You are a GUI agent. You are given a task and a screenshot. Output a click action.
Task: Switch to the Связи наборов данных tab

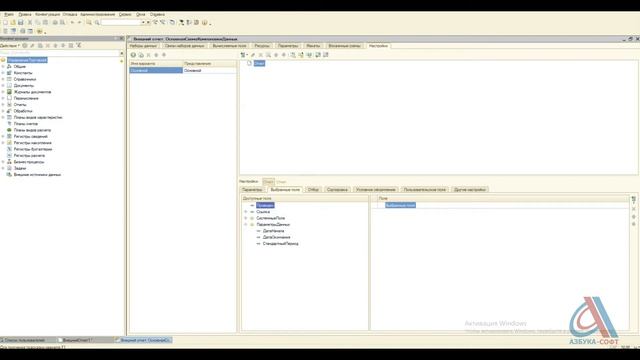pyautogui.click(x=184, y=46)
